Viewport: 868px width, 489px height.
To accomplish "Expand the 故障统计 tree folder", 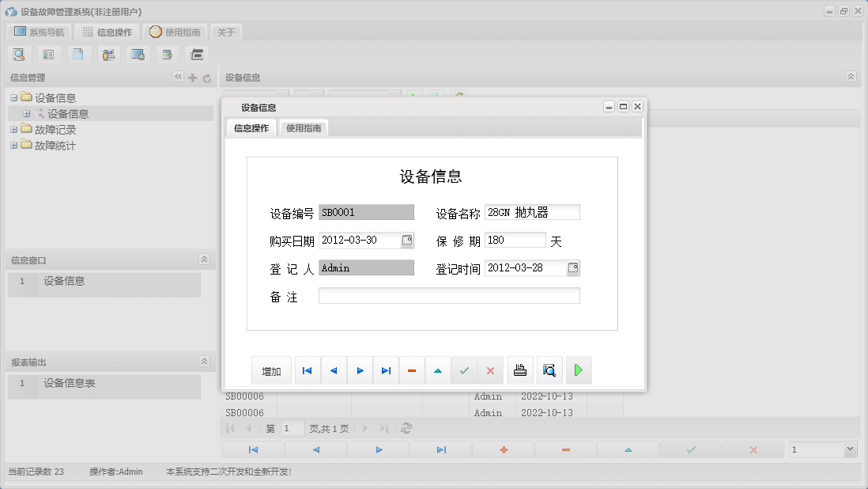I will click(x=13, y=145).
